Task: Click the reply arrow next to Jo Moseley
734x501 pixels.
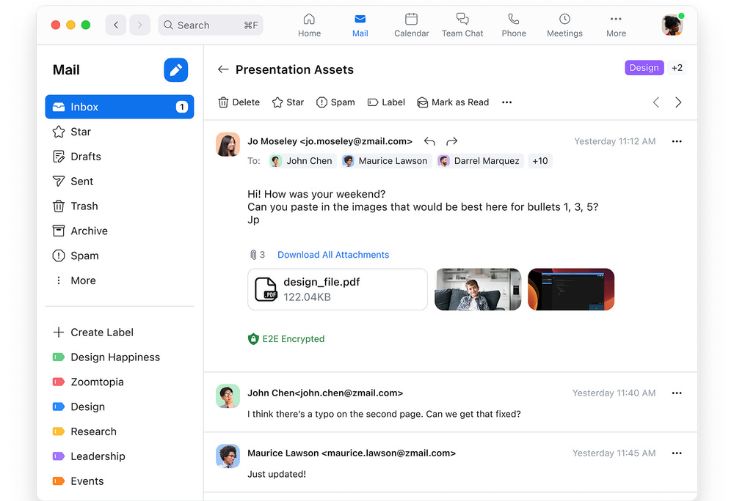Action: click(x=430, y=142)
